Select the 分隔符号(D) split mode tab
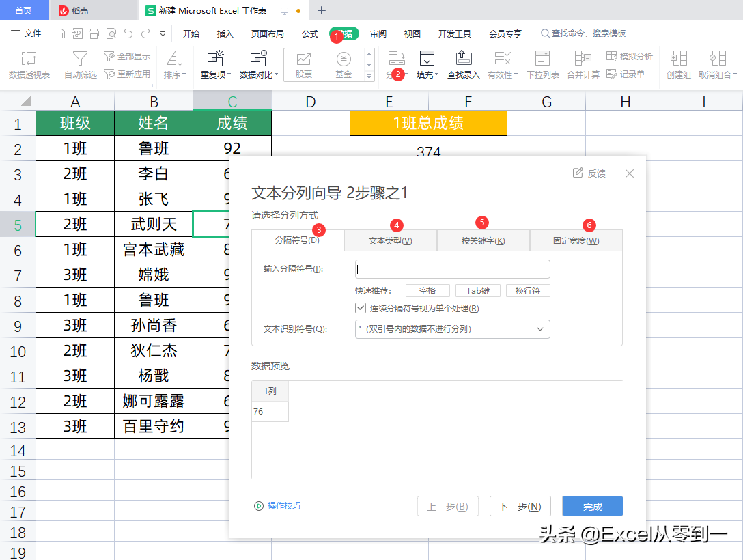Image resolution: width=743 pixels, height=560 pixels. [x=298, y=240]
